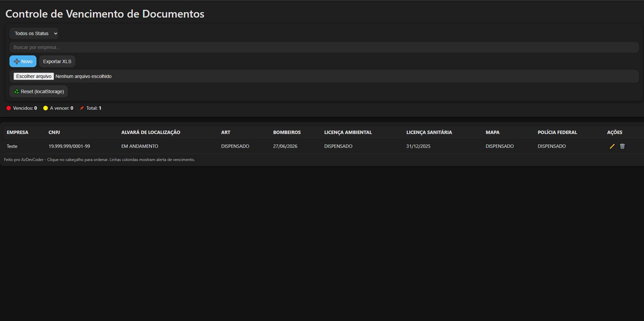Click the yellow A vencer status indicator
Screen dimensions: 644x321
point(46,108)
